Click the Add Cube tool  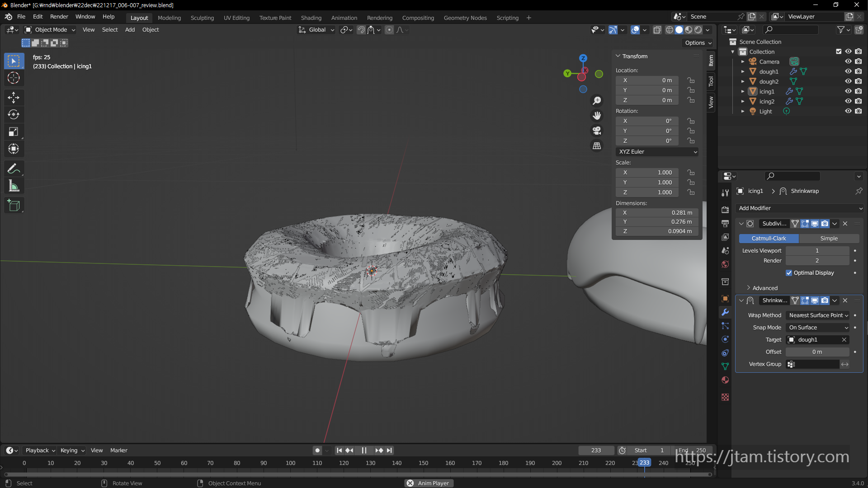coord(14,206)
